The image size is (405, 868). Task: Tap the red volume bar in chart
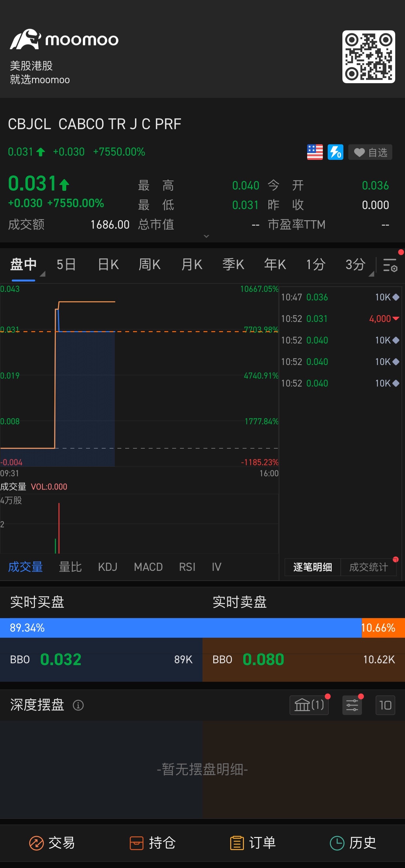point(59,528)
